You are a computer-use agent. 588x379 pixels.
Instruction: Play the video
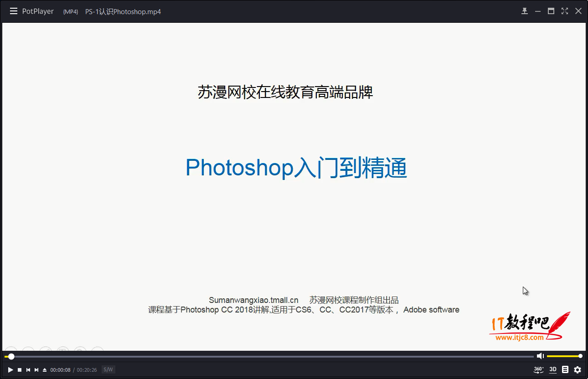[x=10, y=370]
